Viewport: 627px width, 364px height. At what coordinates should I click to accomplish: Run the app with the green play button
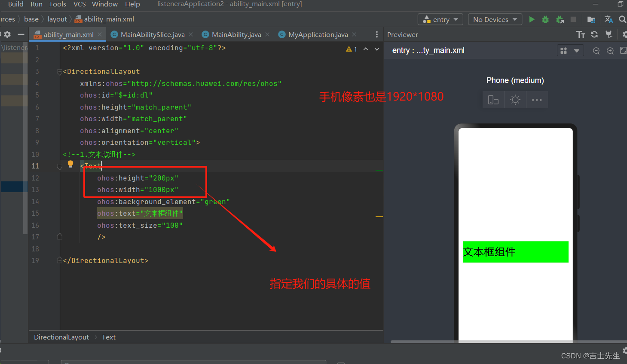click(x=532, y=19)
